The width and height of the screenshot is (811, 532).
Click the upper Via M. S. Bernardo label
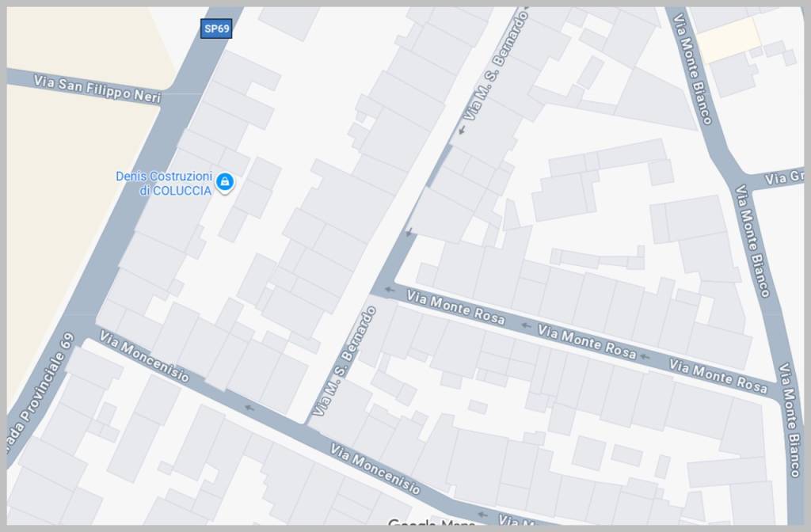(x=496, y=66)
